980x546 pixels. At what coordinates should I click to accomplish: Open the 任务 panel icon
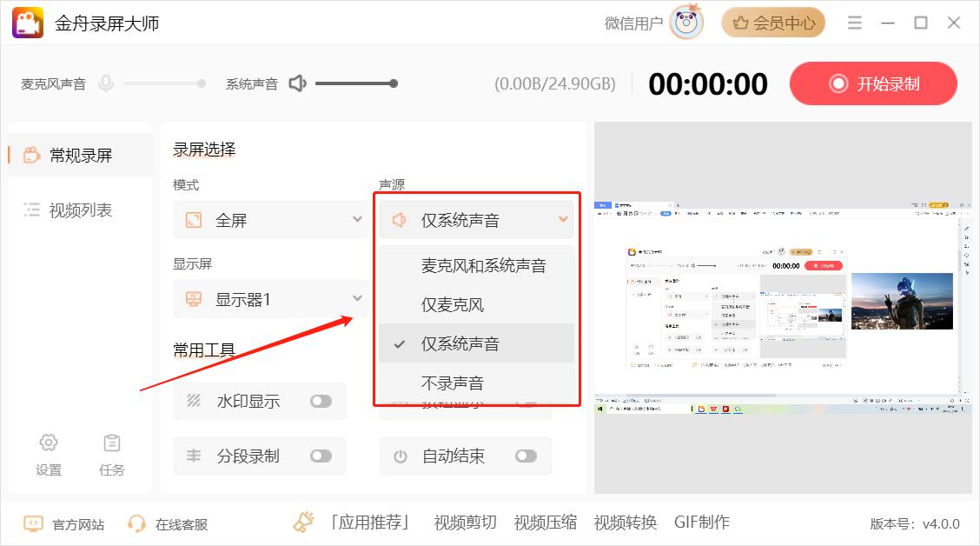112,443
